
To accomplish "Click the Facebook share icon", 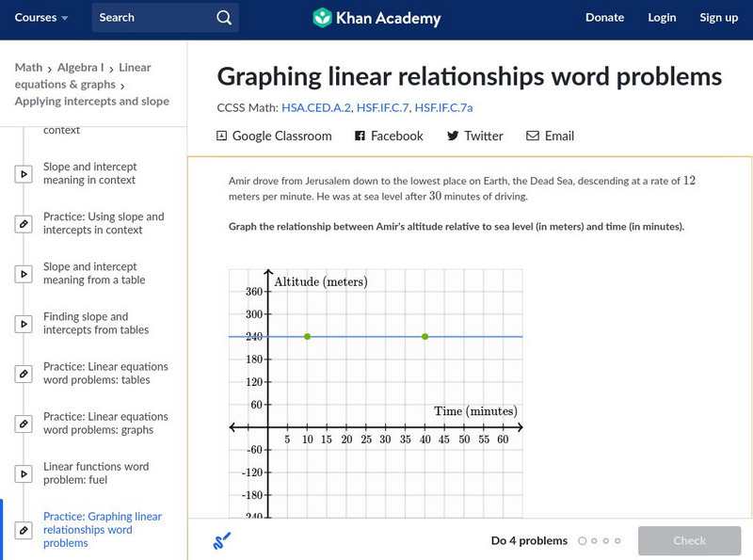I will click(360, 136).
